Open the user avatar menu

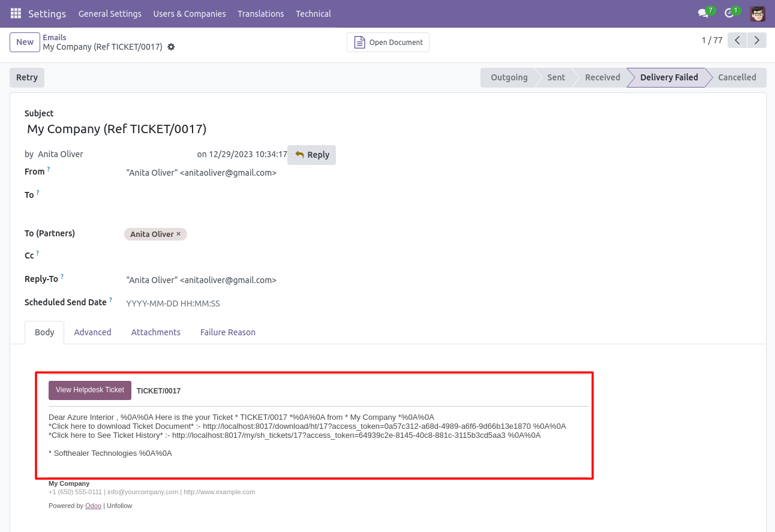pyautogui.click(x=758, y=13)
